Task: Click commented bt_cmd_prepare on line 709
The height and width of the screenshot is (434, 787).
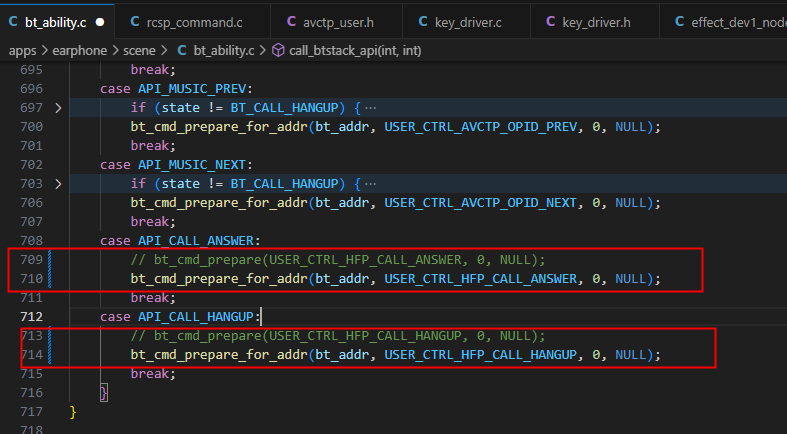Action: (208, 260)
